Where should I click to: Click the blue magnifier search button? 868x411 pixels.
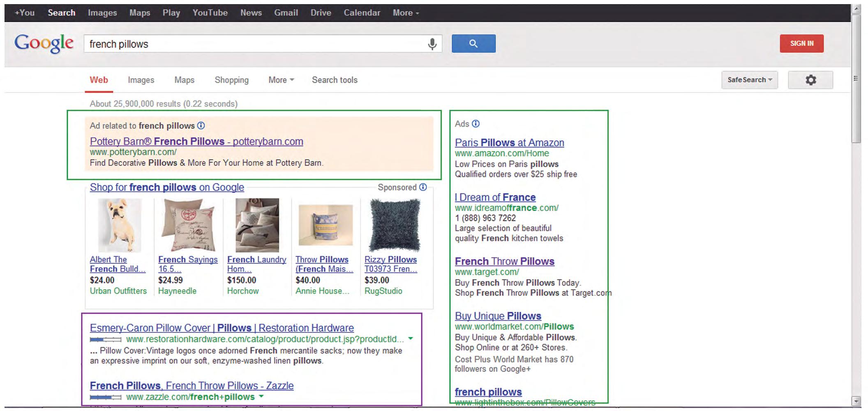click(x=473, y=44)
